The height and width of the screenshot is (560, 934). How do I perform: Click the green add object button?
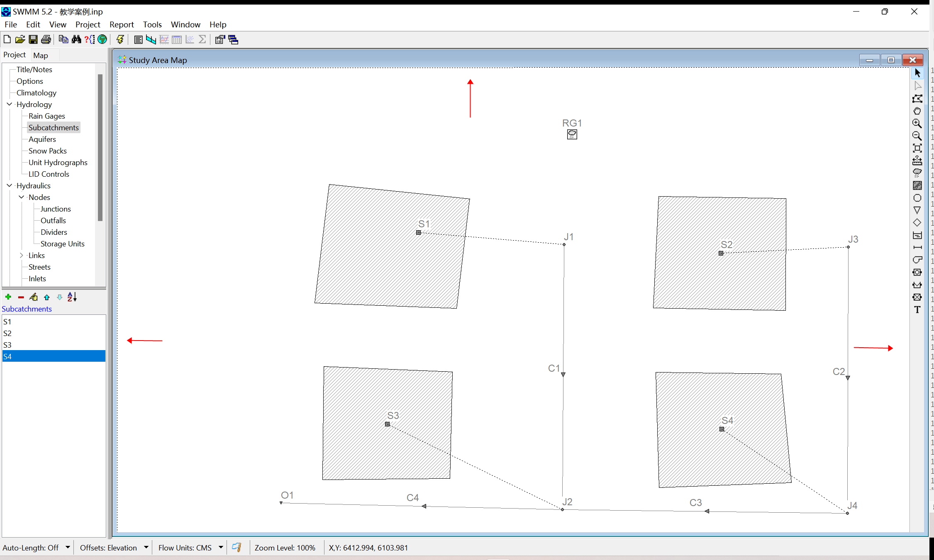point(8,297)
